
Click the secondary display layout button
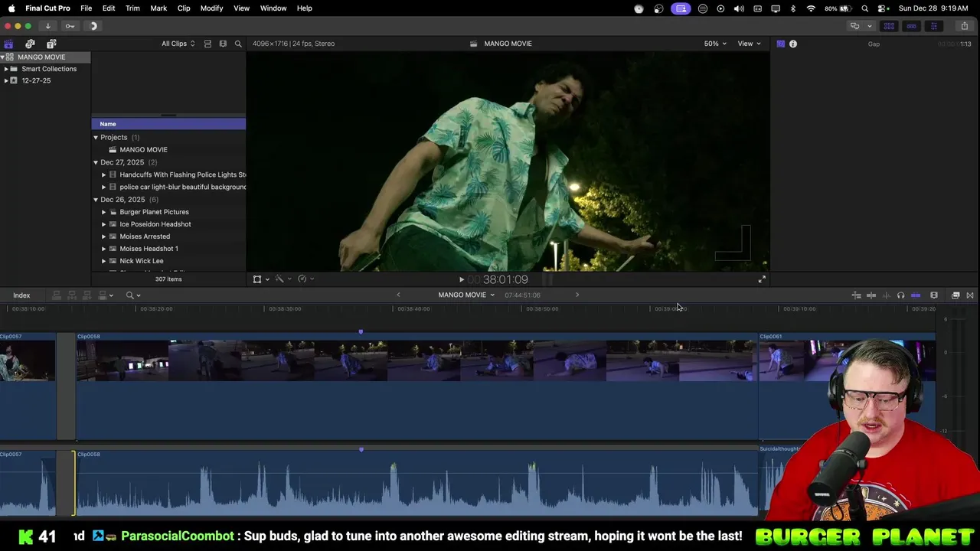tap(854, 26)
